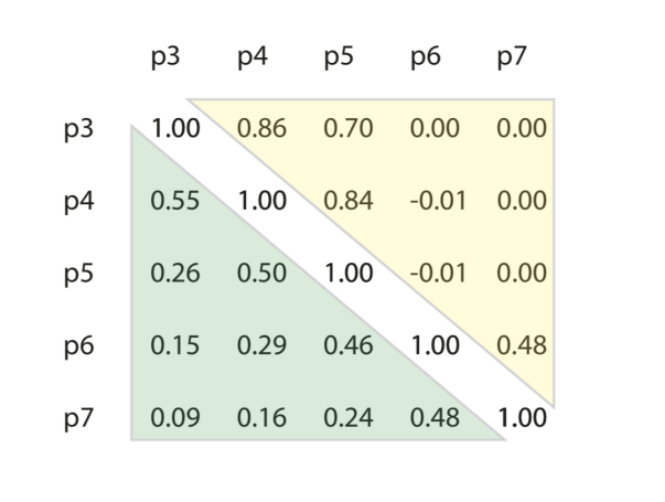
Task: Click the p3 column header
Action: tap(166, 58)
